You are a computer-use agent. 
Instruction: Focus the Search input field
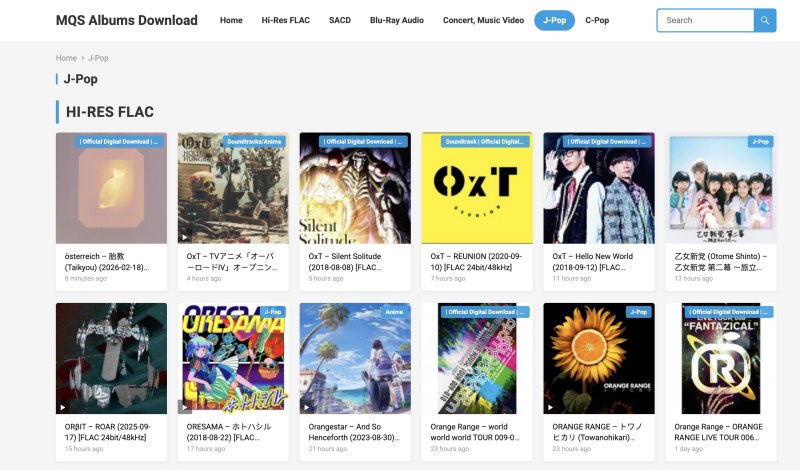click(x=706, y=20)
